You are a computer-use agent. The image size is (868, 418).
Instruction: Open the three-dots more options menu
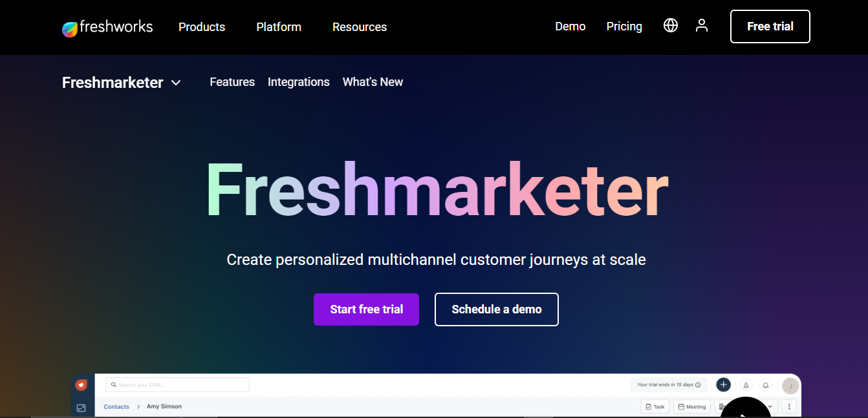tap(789, 406)
